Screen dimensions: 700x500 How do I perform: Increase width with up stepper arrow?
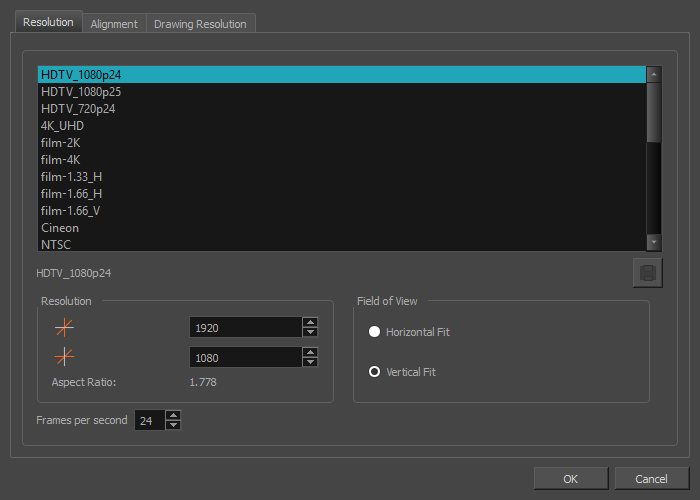coord(310,322)
